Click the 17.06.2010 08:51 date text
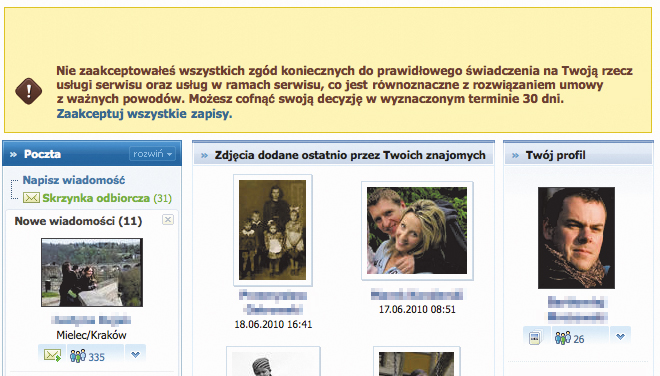This screenshot has height=376, width=660. pos(417,309)
